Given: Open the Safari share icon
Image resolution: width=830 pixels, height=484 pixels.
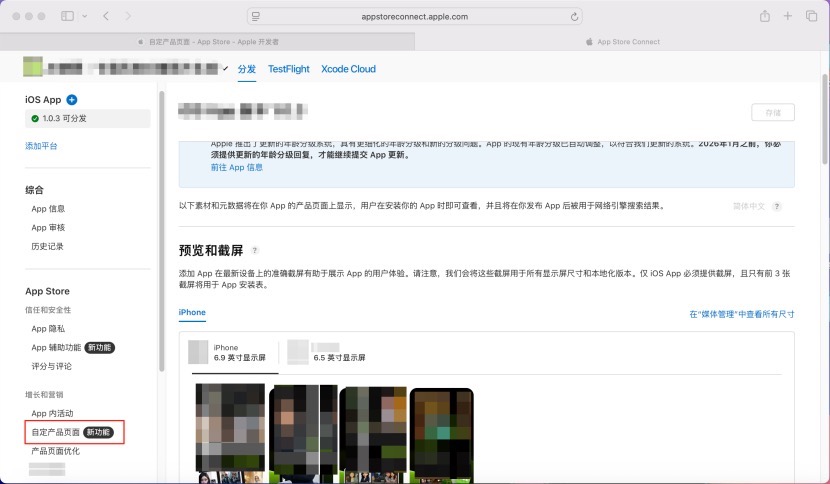Looking at the screenshot, I should [765, 16].
